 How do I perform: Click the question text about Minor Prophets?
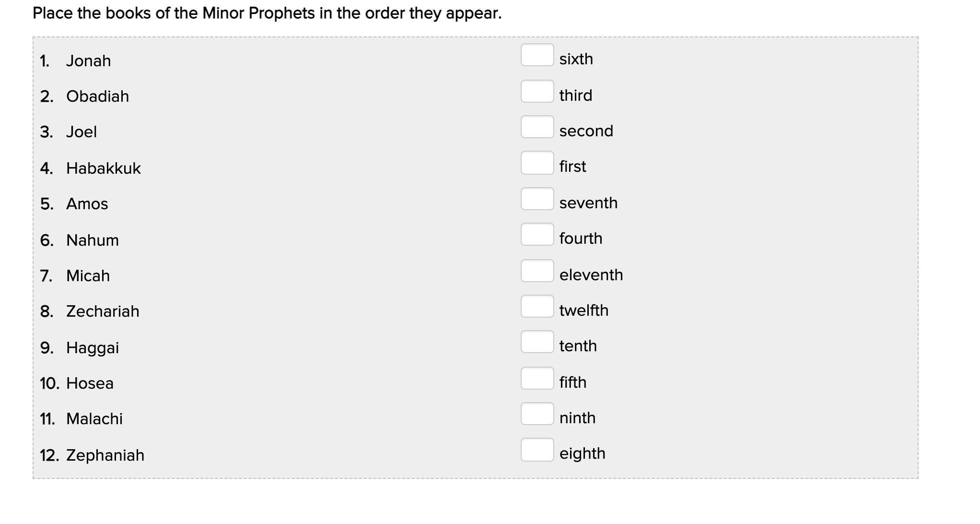(267, 13)
